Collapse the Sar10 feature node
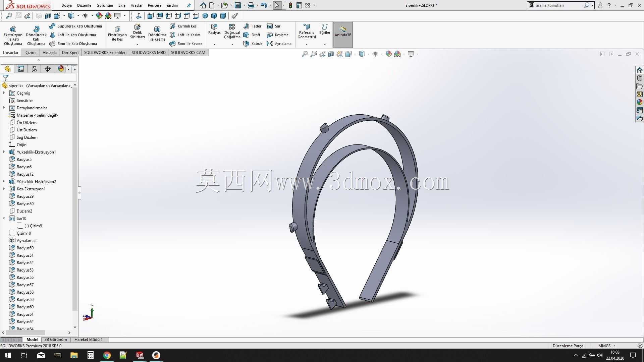Screen dimensions: 644x362 click(4, 219)
